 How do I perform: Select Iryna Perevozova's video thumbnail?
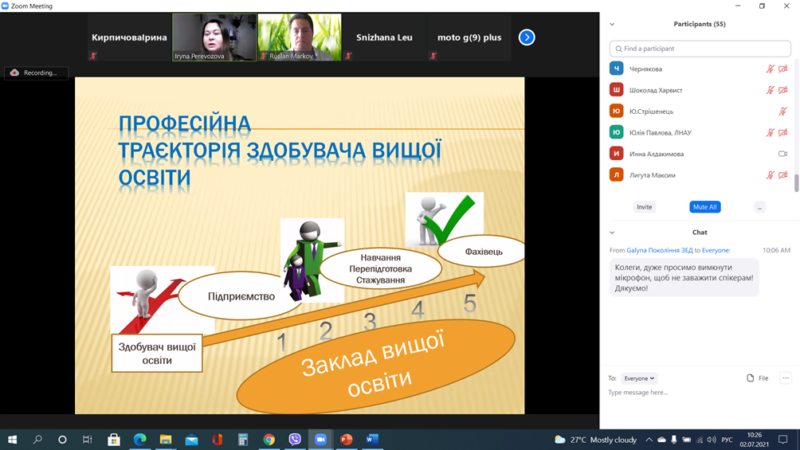[x=214, y=37]
